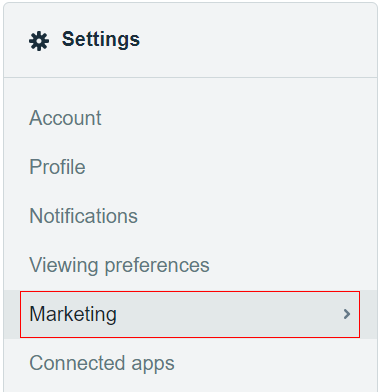The height and width of the screenshot is (392, 382).
Task: Choose Account from the settings list
Action: coord(65,118)
